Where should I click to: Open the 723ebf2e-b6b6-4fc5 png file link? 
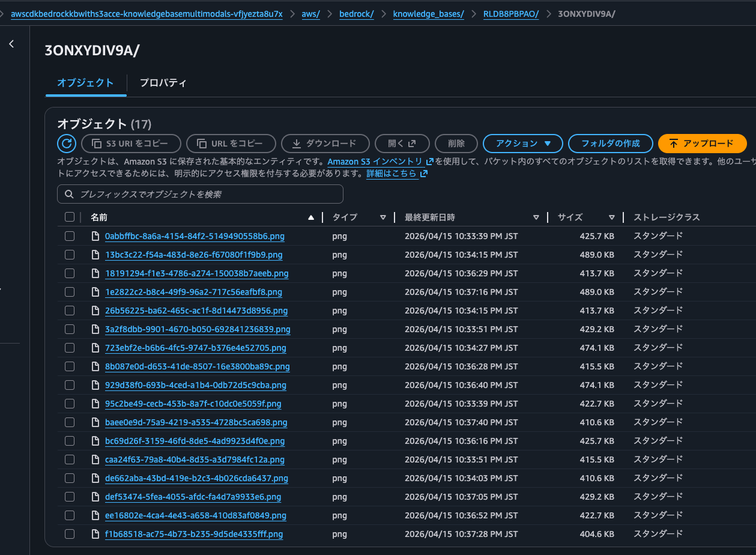pos(195,348)
